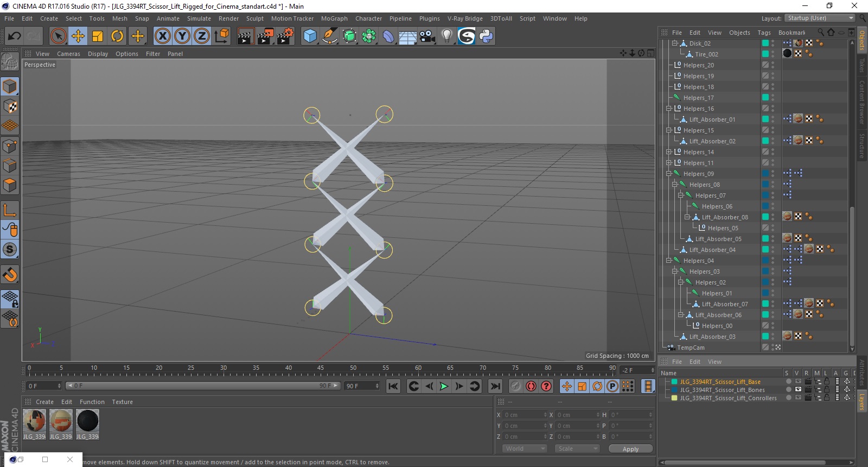The image size is (868, 467).
Task: Open the Scale mode dropdown
Action: tap(577, 449)
